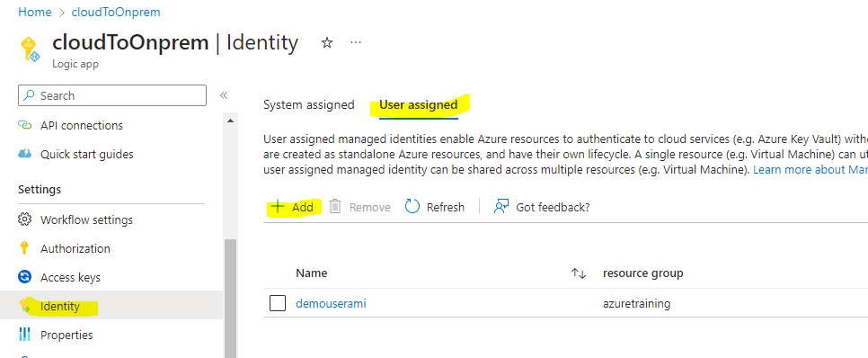Open the demouserami identity link

(x=331, y=303)
